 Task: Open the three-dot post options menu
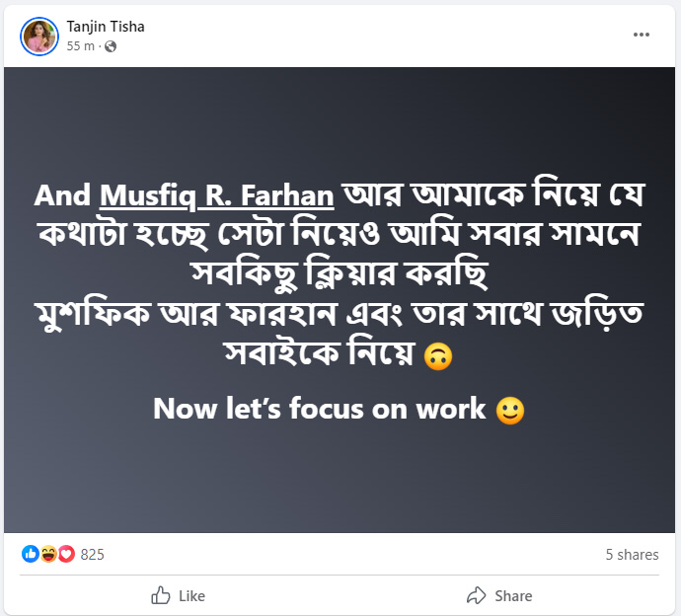point(642,35)
